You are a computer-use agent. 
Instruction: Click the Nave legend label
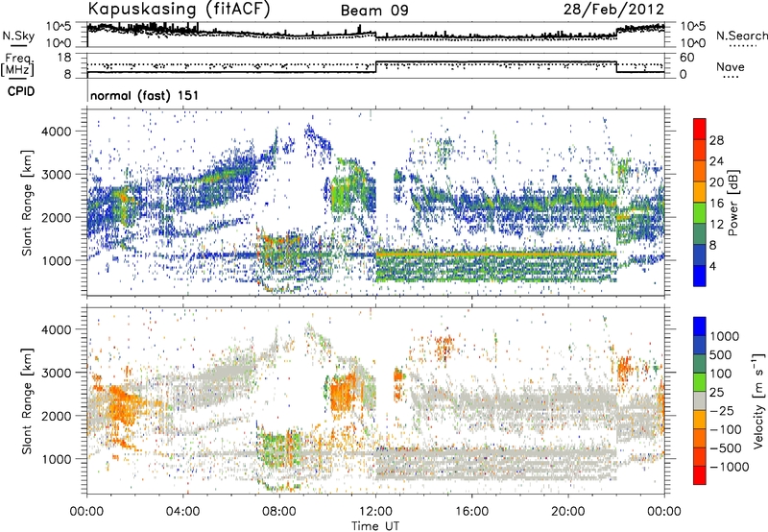pos(731,67)
